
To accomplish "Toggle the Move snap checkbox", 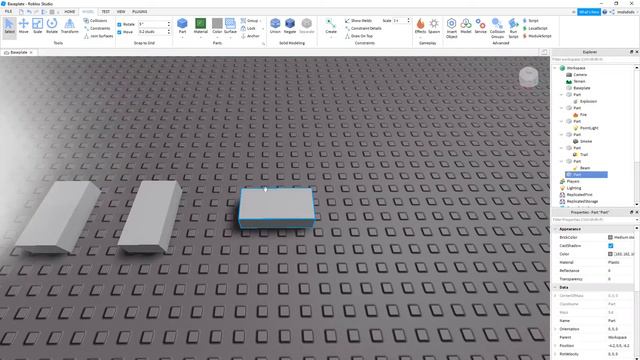I will pyautogui.click(x=120, y=32).
